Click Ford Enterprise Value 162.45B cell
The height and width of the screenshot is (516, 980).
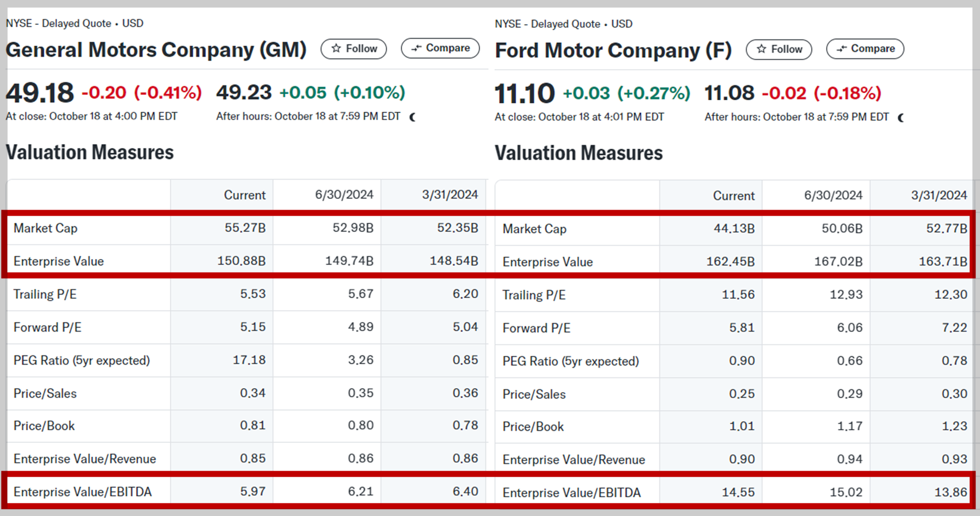pyautogui.click(x=730, y=262)
